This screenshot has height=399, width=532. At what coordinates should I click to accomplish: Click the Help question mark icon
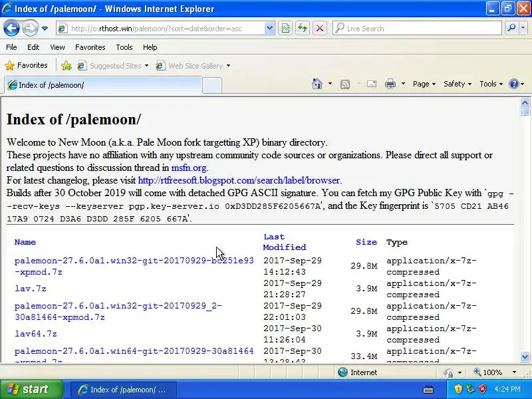click(514, 84)
